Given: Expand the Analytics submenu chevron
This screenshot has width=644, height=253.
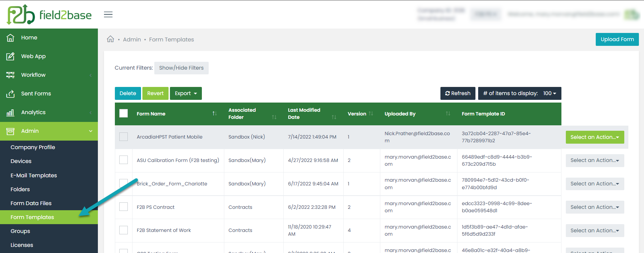Looking at the screenshot, I should (91, 112).
